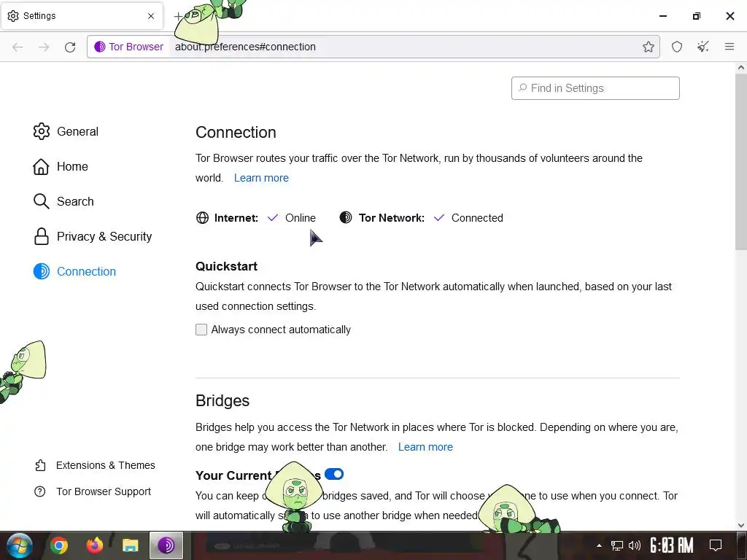Viewport: 747px width, 560px height.
Task: Click the back navigation arrow
Action: pos(18,47)
